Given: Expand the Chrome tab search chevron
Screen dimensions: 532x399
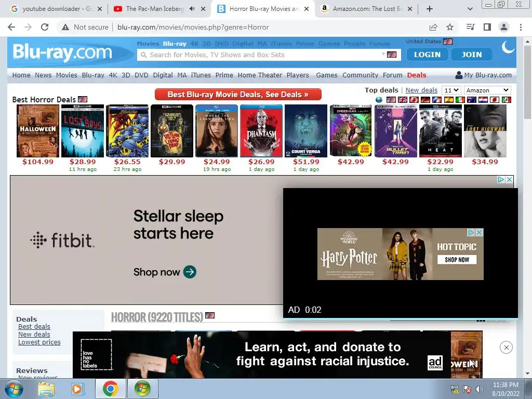Looking at the screenshot, I should 470,9.
